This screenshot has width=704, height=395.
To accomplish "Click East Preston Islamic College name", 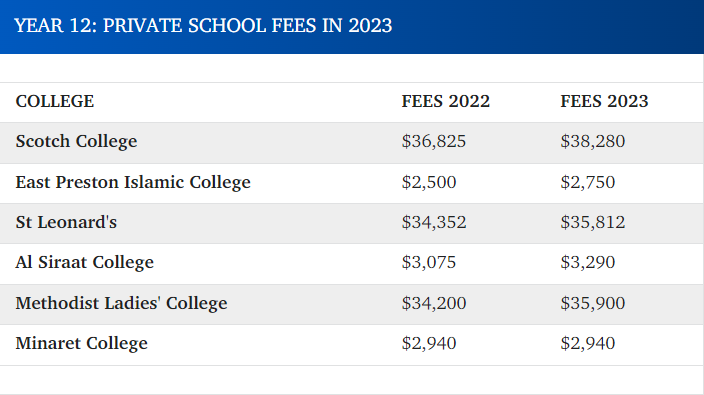I will [133, 183].
